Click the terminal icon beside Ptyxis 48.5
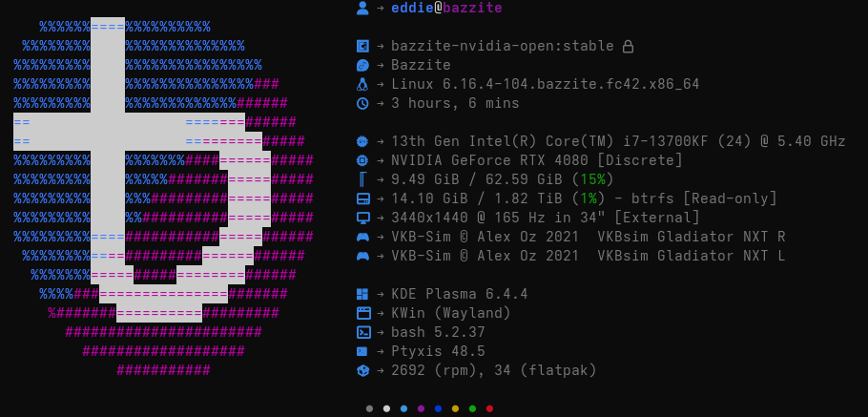The height and width of the screenshot is (417, 868). (x=362, y=350)
